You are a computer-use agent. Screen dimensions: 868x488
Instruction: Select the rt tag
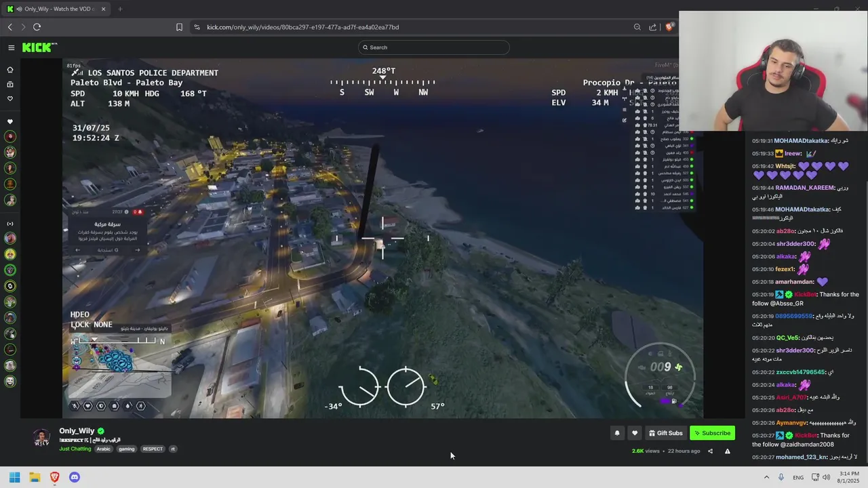coord(173,449)
